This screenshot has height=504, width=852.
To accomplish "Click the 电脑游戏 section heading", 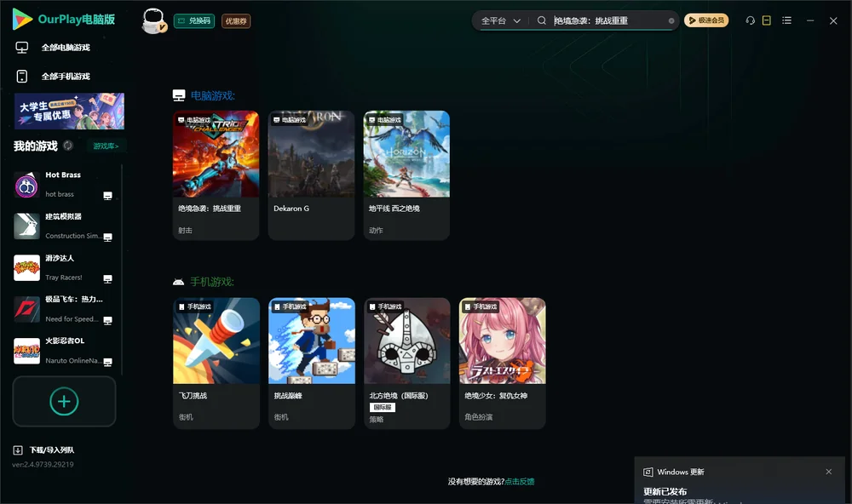I will click(x=212, y=95).
